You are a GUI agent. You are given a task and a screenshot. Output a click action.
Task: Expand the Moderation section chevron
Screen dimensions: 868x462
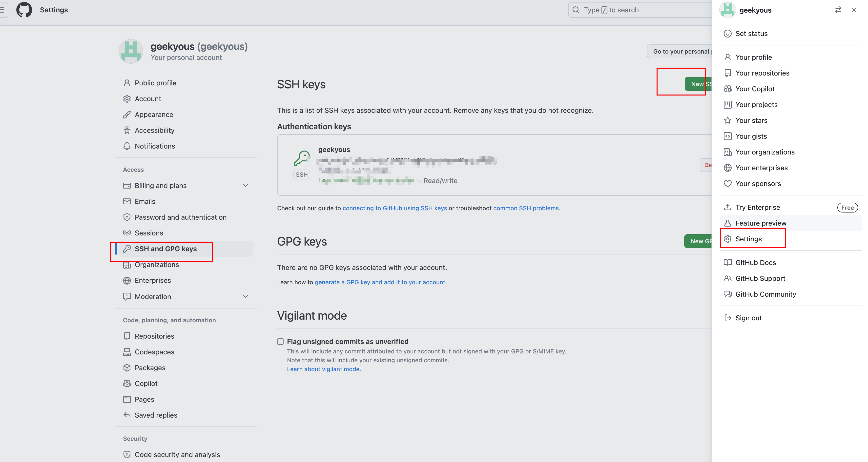pyautogui.click(x=245, y=297)
